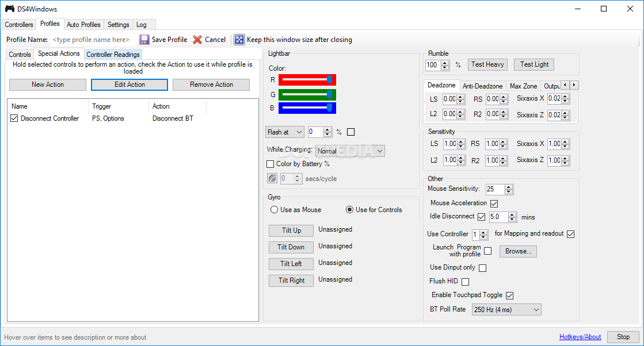
Task: Click the New Action button
Action: point(48,84)
